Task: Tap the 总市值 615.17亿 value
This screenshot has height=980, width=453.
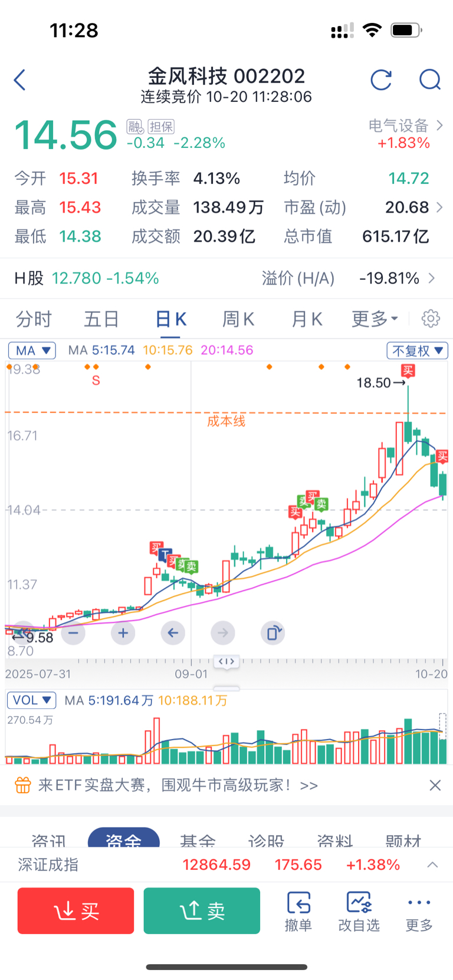Action: point(395,236)
